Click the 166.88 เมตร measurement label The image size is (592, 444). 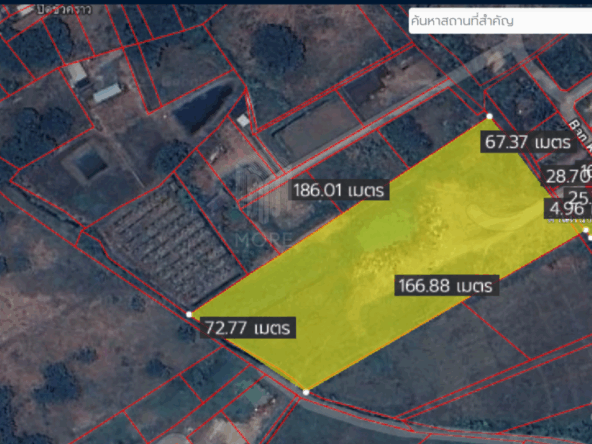click(x=446, y=285)
